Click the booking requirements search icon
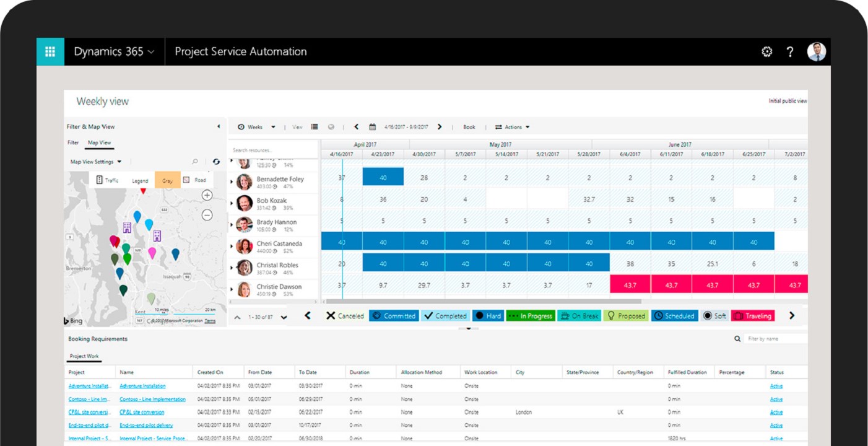868x446 pixels. [737, 339]
